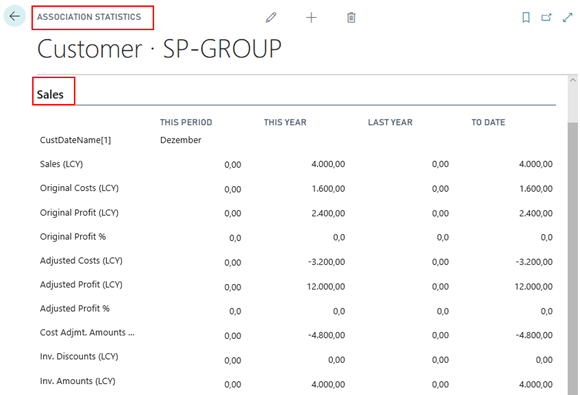
Task: Click the scrollbar up arrow
Action: point(573,80)
